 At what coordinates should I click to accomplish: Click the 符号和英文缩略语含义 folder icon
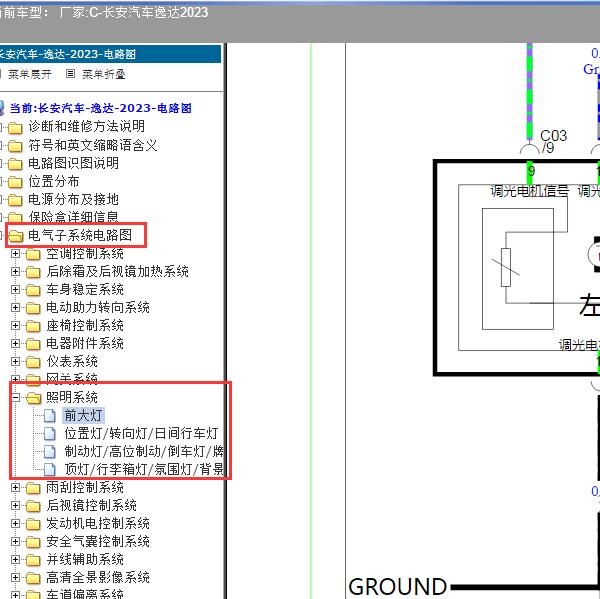point(15,146)
